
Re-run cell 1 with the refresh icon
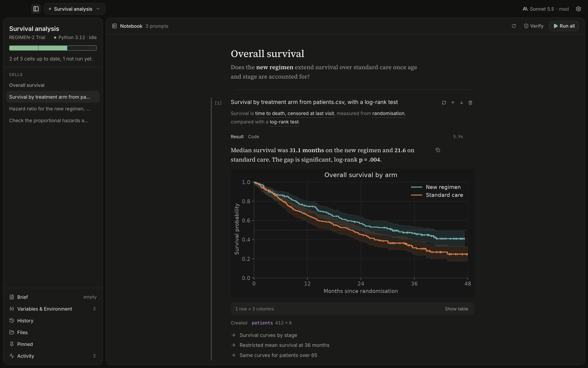pyautogui.click(x=444, y=103)
